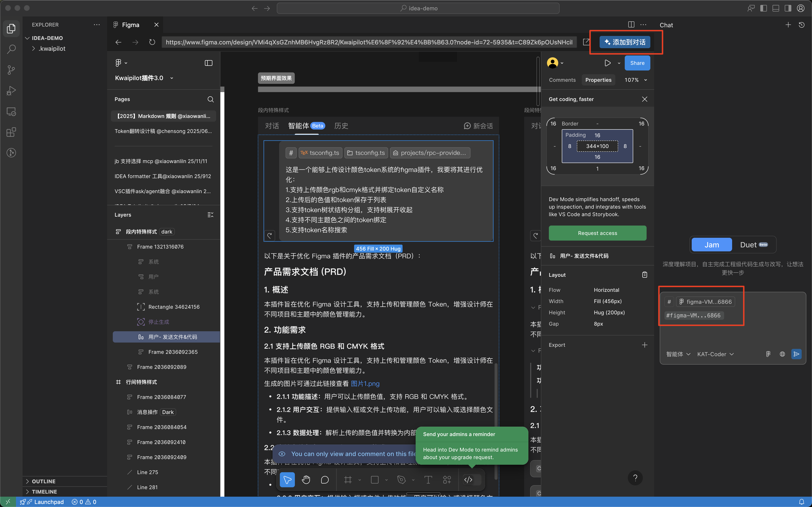Image resolution: width=812 pixels, height=507 pixels.
Task: Select the Text tool icon
Action: tap(428, 480)
